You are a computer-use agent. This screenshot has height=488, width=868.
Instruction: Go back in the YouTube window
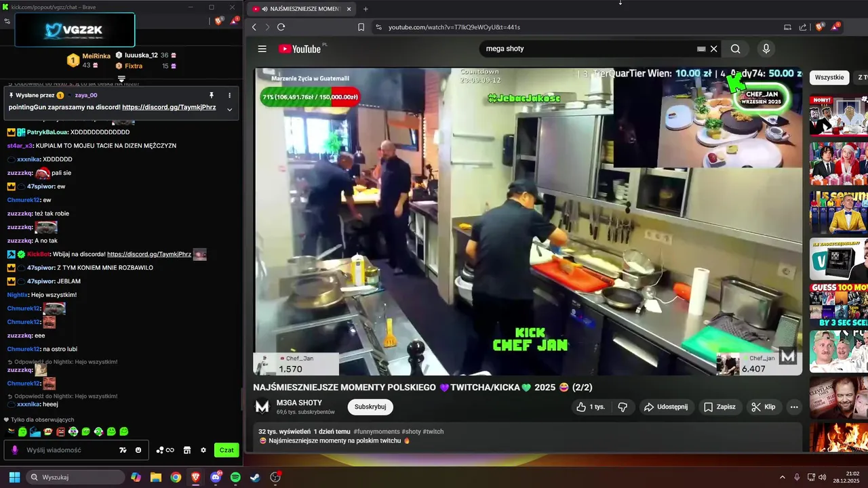click(x=254, y=27)
